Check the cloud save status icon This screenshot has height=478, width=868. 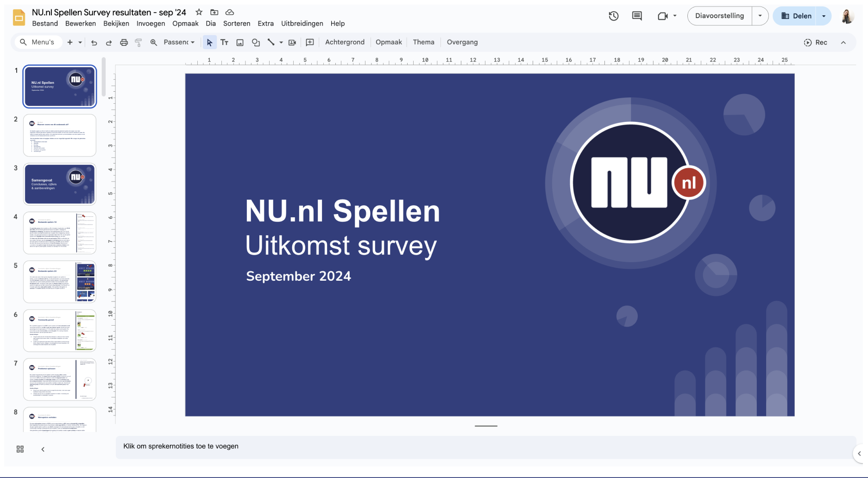(230, 12)
